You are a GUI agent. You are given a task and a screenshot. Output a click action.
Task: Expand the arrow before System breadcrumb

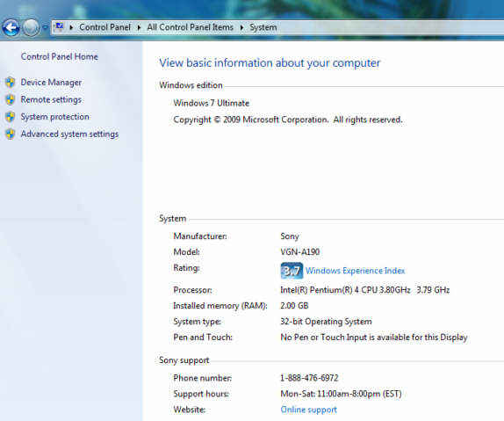(241, 27)
